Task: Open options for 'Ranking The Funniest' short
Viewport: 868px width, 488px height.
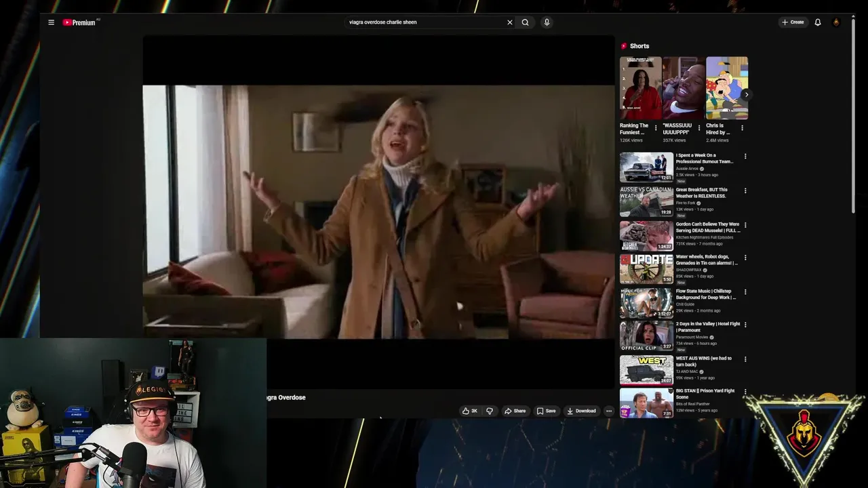Action: 656,128
